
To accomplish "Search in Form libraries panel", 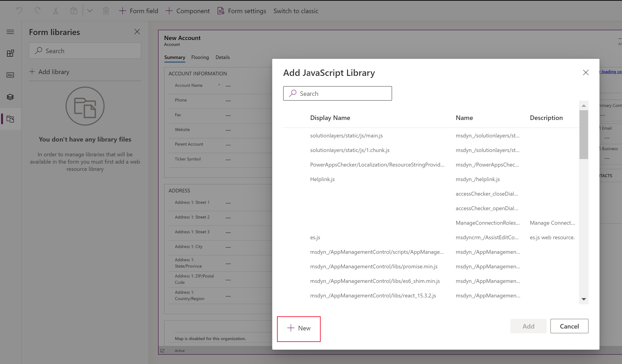I will (x=85, y=51).
